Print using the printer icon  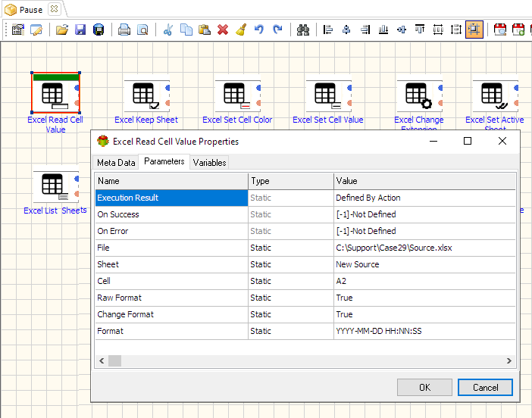(x=124, y=30)
